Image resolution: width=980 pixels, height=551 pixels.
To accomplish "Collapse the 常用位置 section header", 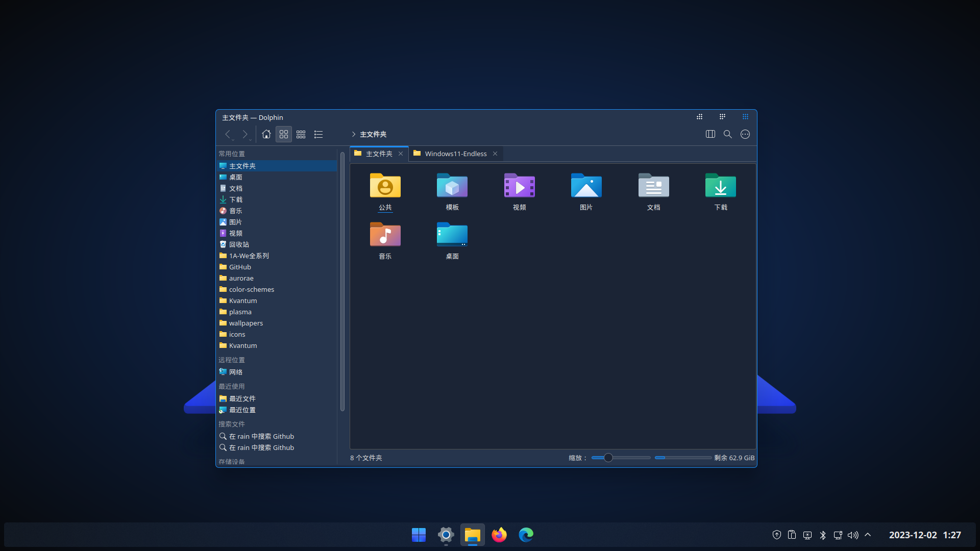I will click(232, 154).
